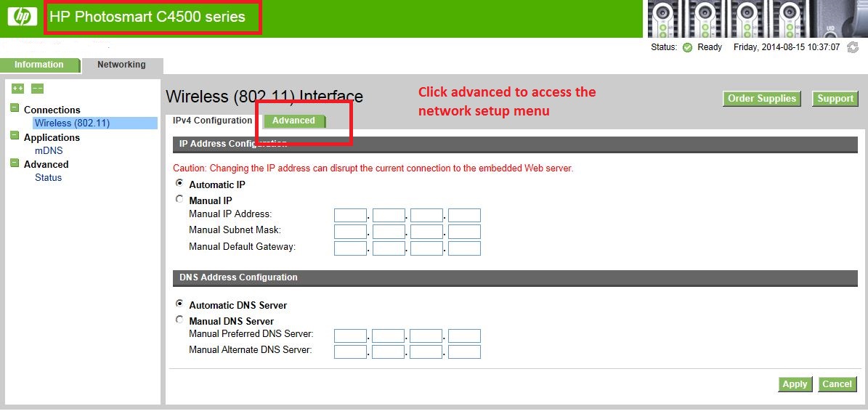Open the IPv4 Configuration tab
The height and width of the screenshot is (414, 868).
click(x=213, y=121)
